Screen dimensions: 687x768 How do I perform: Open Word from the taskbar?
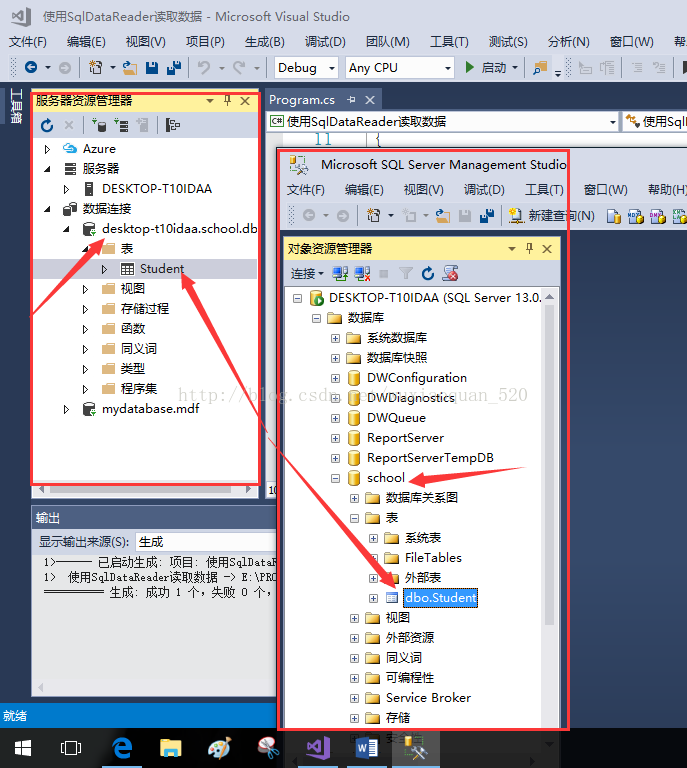click(366, 748)
